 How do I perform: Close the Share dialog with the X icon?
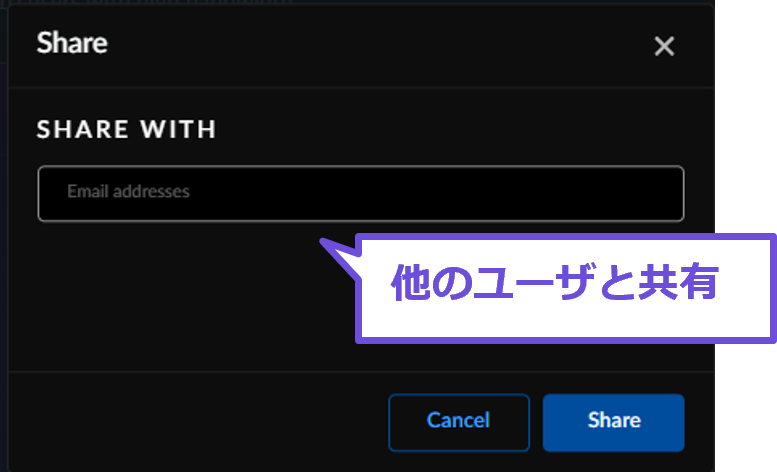click(664, 47)
